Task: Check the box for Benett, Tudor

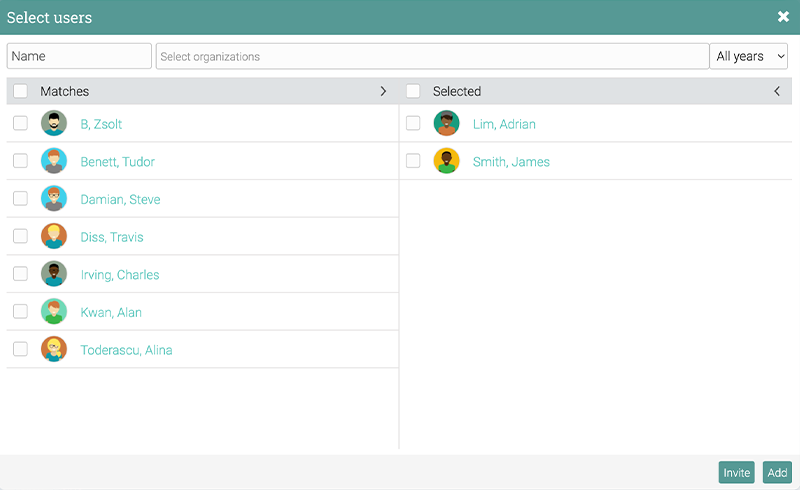Action: [20, 161]
